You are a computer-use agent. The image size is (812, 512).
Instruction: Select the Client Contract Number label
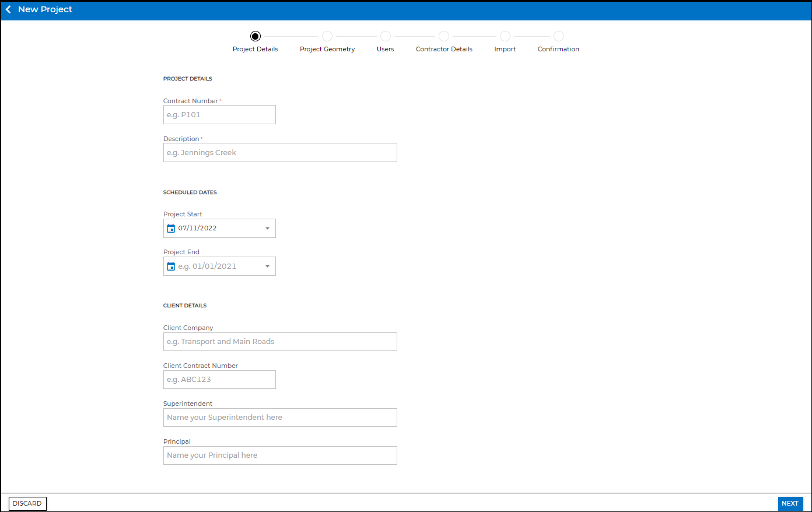201,366
